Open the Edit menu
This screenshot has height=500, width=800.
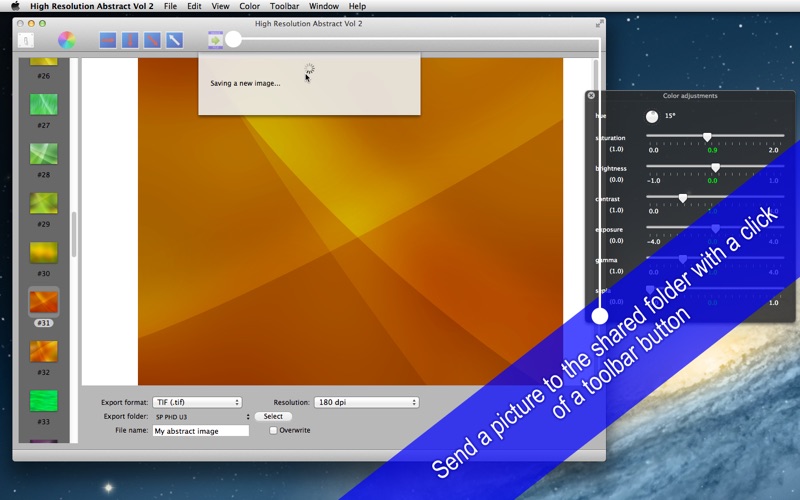click(194, 6)
